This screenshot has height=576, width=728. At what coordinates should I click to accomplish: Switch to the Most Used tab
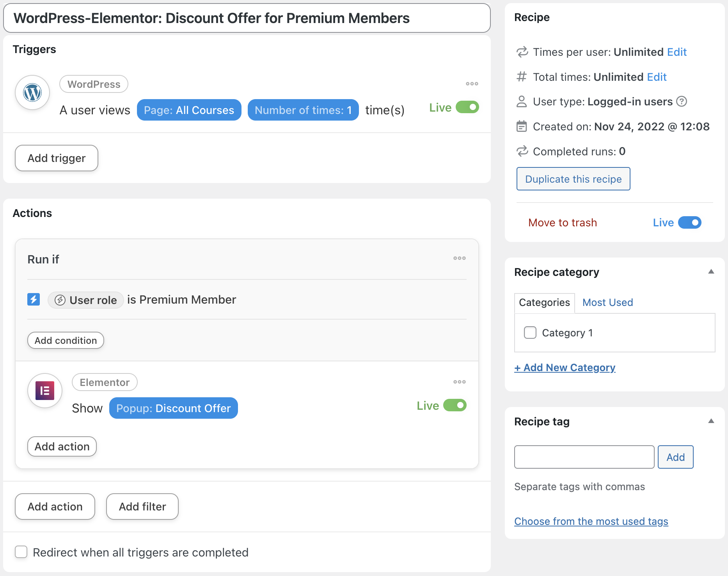(x=607, y=302)
